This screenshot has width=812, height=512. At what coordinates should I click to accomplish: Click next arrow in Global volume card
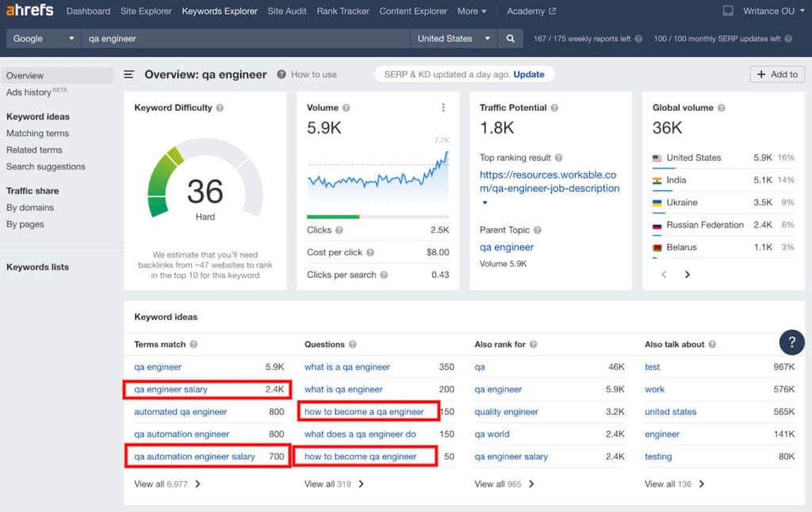(x=687, y=275)
